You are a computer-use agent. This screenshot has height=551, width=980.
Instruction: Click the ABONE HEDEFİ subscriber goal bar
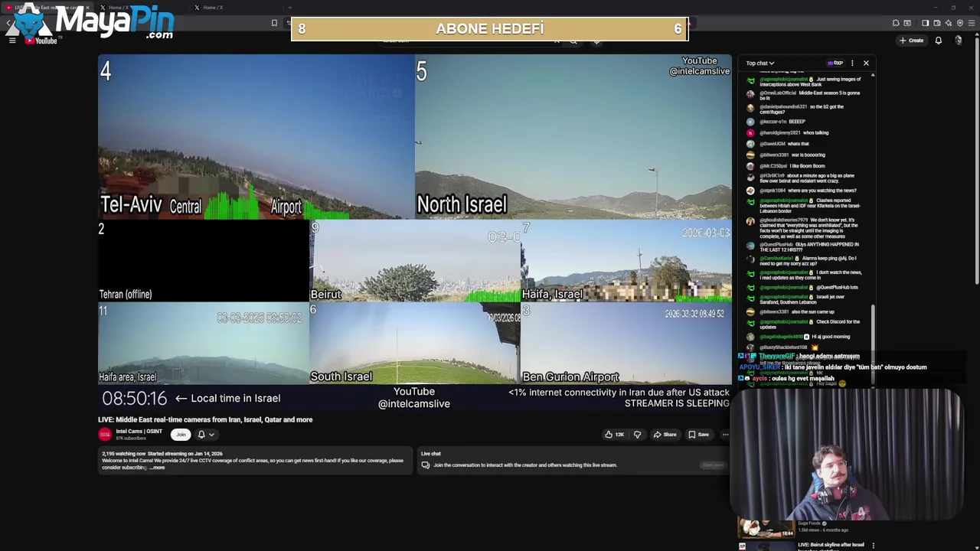[x=490, y=29]
